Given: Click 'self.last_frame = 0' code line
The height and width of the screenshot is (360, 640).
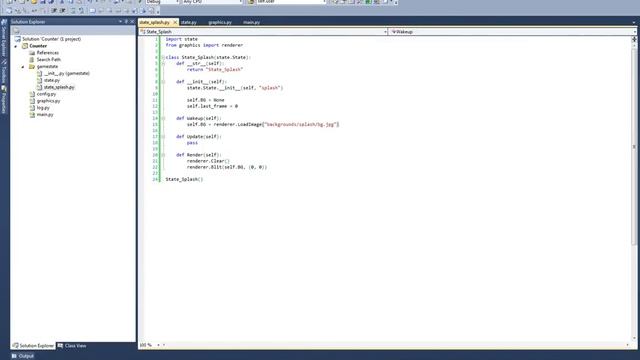Looking at the screenshot, I should coord(212,106).
